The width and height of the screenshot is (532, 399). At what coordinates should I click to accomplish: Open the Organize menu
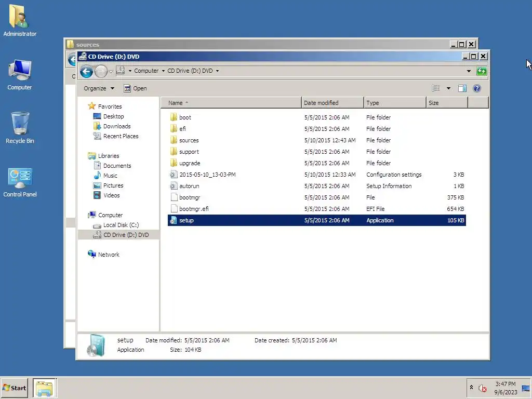(99, 88)
